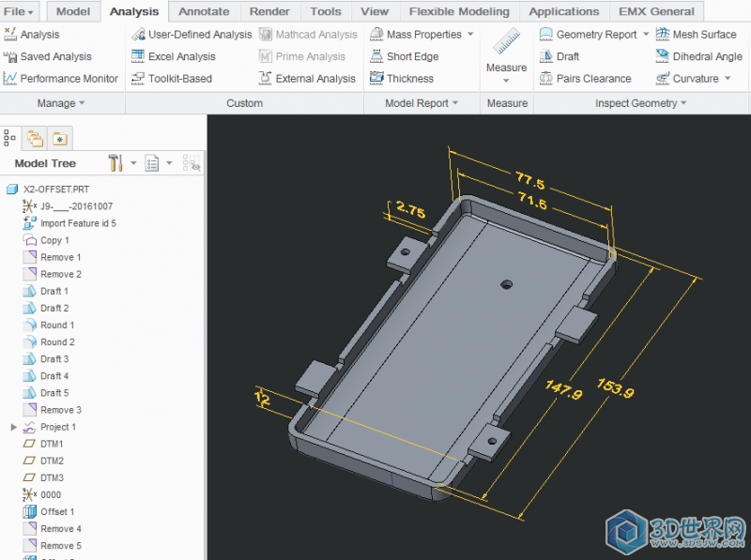Expand the Curvature dropdown arrow

point(728,78)
